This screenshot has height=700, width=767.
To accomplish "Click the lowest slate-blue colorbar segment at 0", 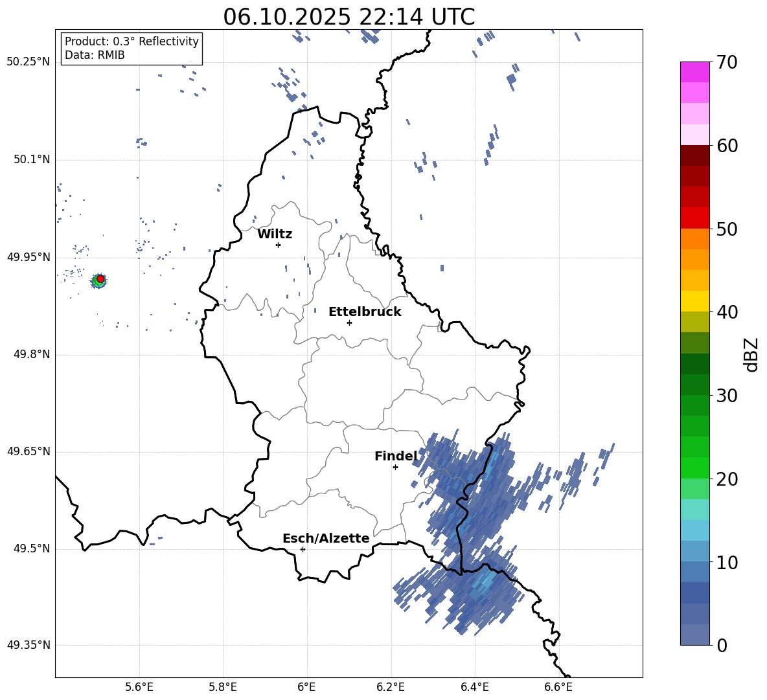I will click(x=694, y=635).
